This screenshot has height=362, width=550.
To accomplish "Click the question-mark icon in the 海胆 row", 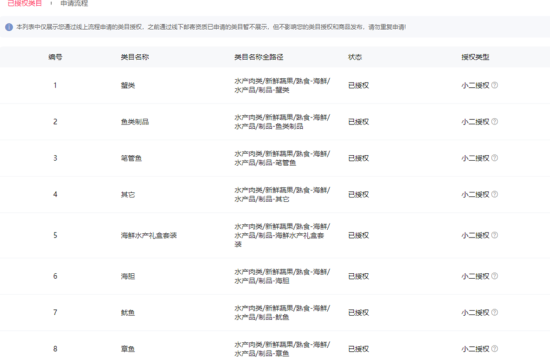I will click(x=495, y=276).
